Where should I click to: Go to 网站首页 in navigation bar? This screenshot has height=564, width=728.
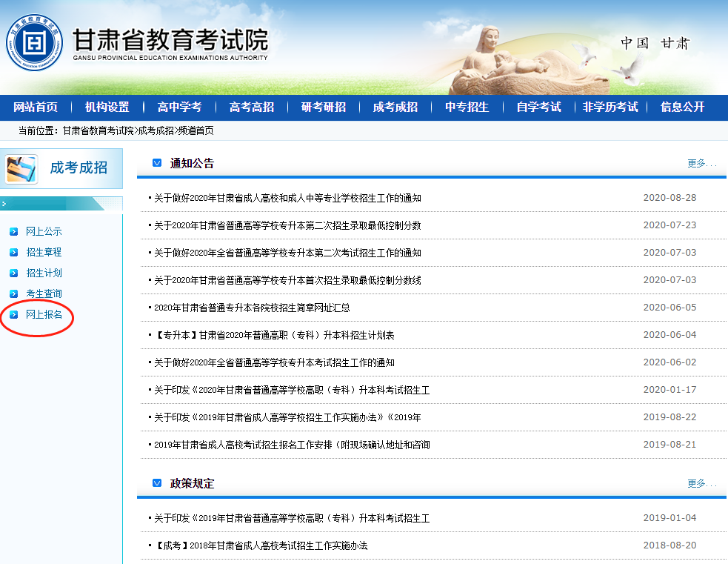(36, 107)
